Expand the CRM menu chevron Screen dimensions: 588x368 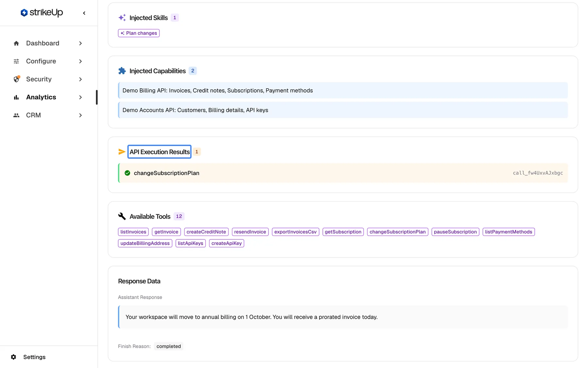(80, 115)
